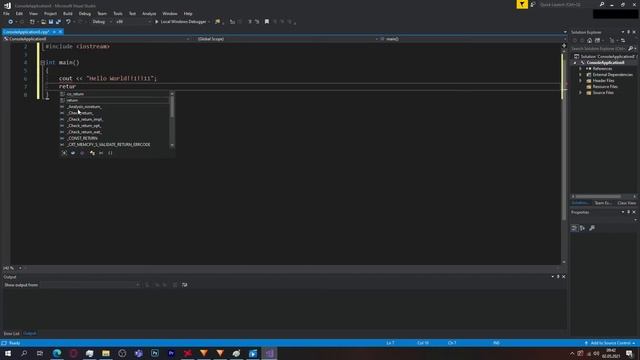The width and height of the screenshot is (640, 360).
Task: Click the Save file icon in toolbar
Action: pos(51,22)
